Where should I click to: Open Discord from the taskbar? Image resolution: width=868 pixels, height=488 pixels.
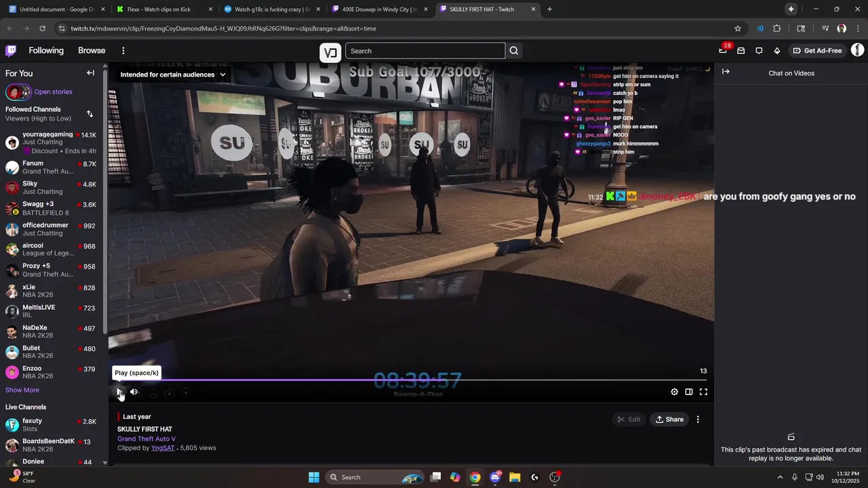click(x=495, y=477)
